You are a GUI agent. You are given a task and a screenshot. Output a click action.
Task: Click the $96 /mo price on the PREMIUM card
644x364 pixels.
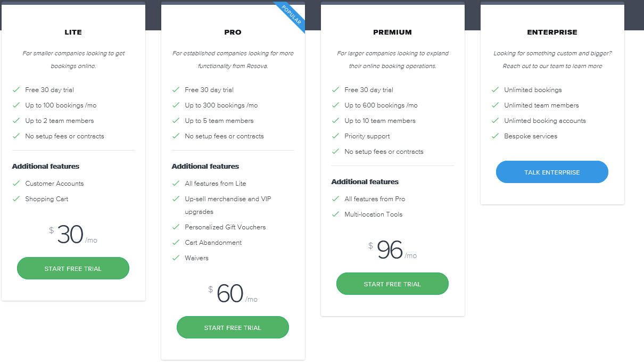tap(392, 248)
